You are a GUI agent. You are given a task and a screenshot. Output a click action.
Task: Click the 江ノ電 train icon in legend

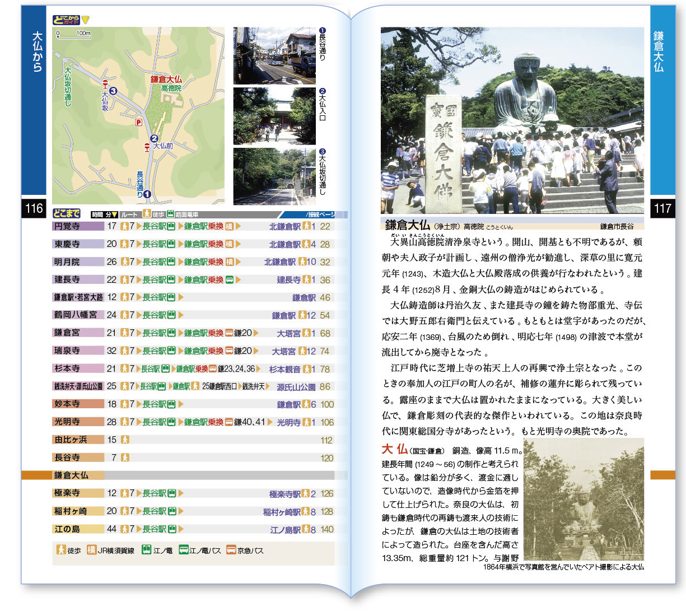coord(146,550)
